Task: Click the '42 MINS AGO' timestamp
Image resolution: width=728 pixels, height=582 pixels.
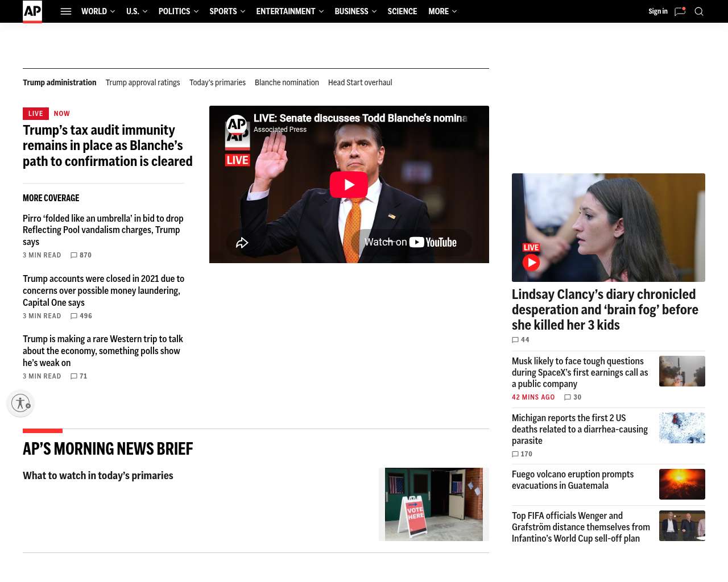Action: pos(533,397)
